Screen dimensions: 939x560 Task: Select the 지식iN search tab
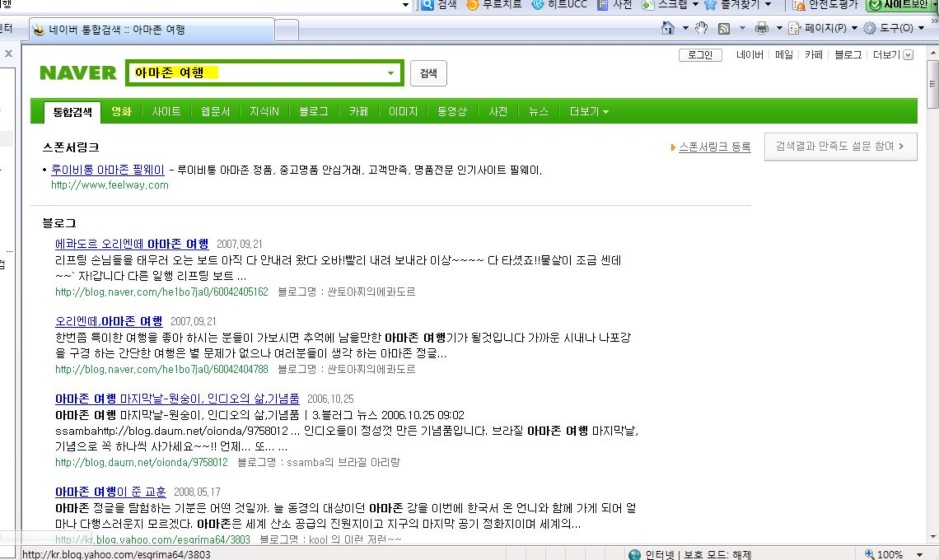point(264,111)
